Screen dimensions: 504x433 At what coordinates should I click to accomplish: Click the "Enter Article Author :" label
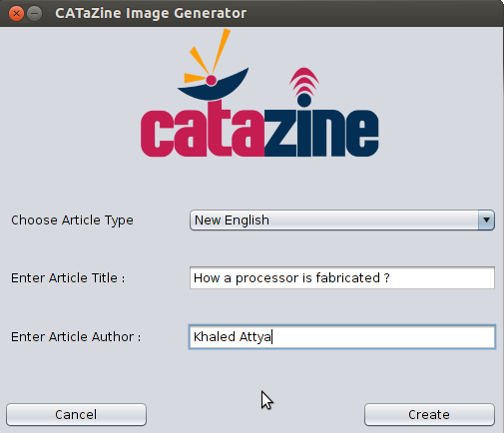coord(76,337)
